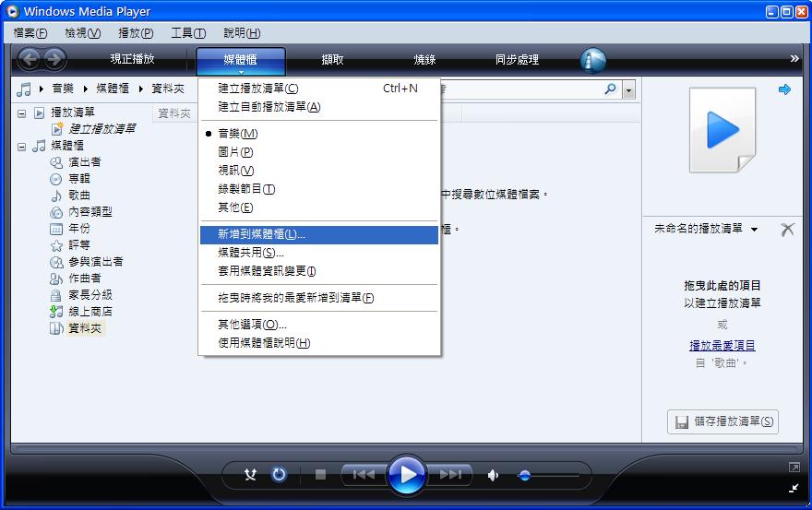Choose 新增到媒體櫃(L)... menu entry
This screenshot has height=510, width=812.
[319, 234]
